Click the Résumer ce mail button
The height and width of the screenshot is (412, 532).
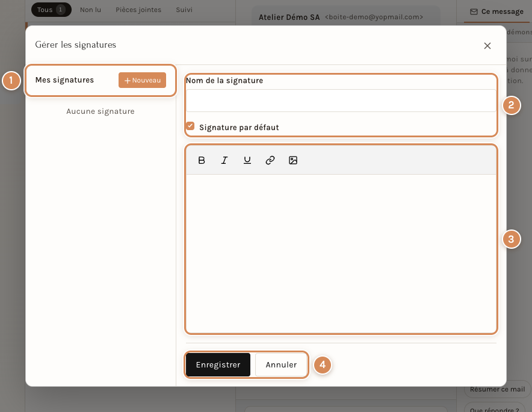click(497, 389)
